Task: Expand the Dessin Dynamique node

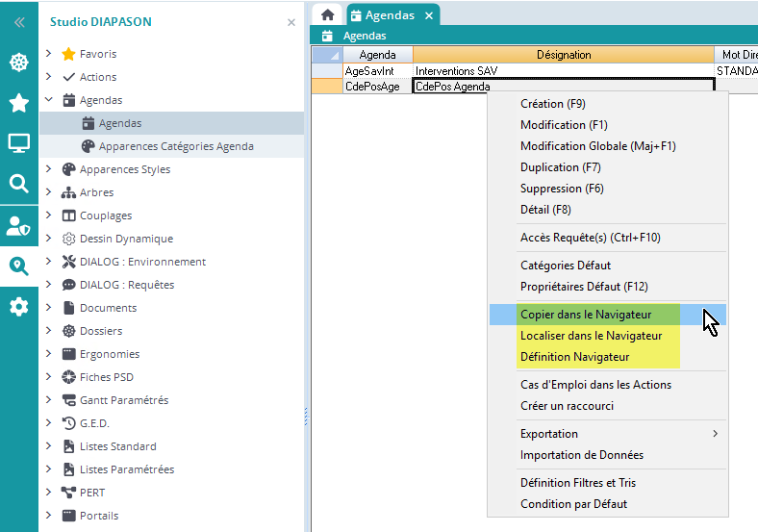Action: [49, 239]
